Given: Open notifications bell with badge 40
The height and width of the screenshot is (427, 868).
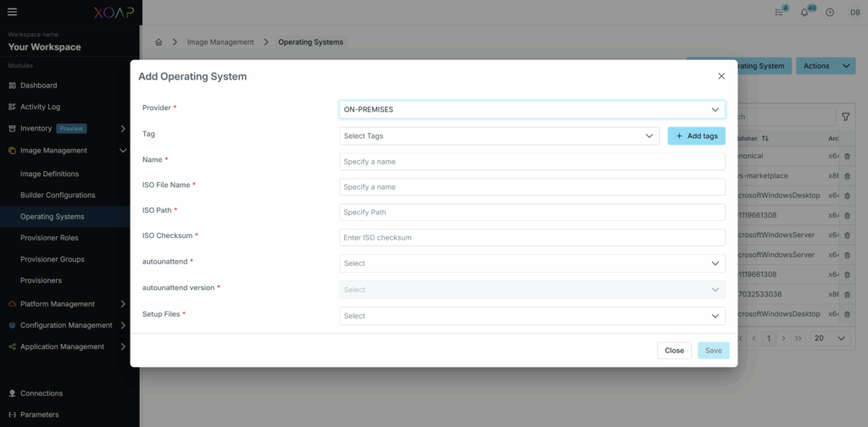Looking at the screenshot, I should click(804, 12).
